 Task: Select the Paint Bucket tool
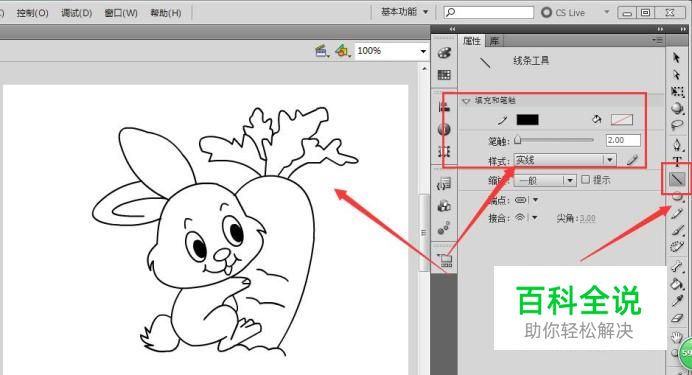click(677, 284)
